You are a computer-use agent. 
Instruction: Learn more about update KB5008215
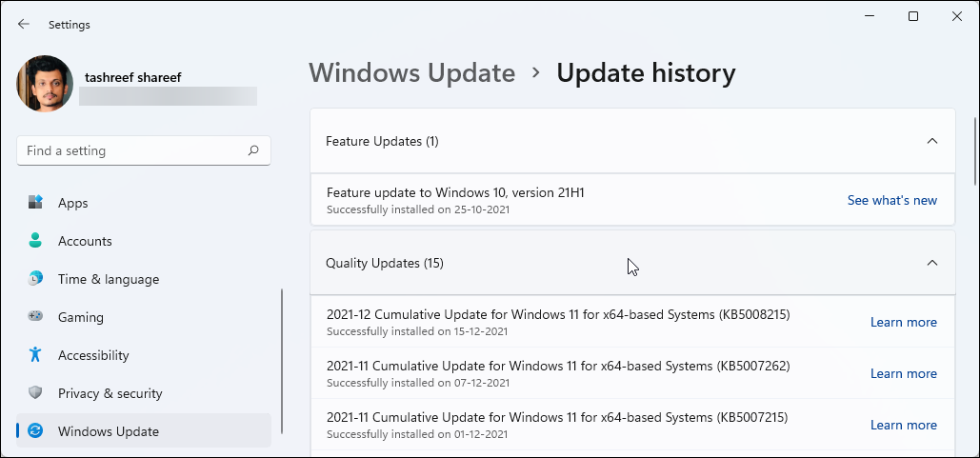pyautogui.click(x=903, y=322)
